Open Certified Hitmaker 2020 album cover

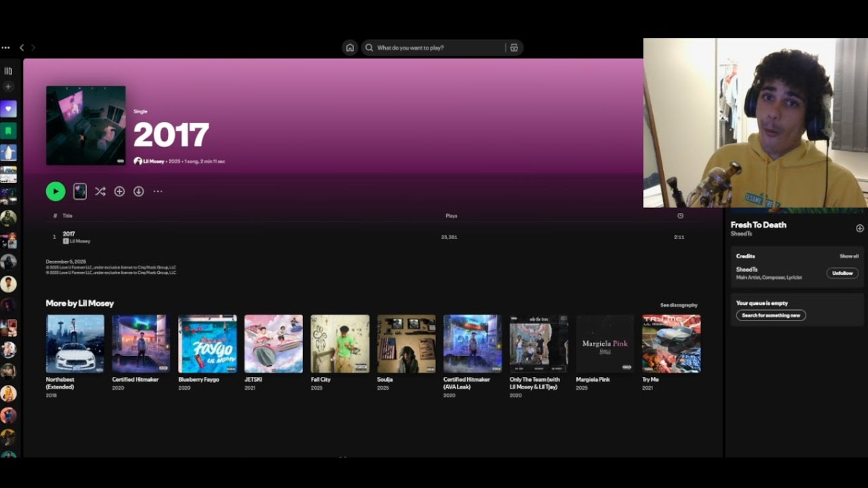pyautogui.click(x=141, y=344)
